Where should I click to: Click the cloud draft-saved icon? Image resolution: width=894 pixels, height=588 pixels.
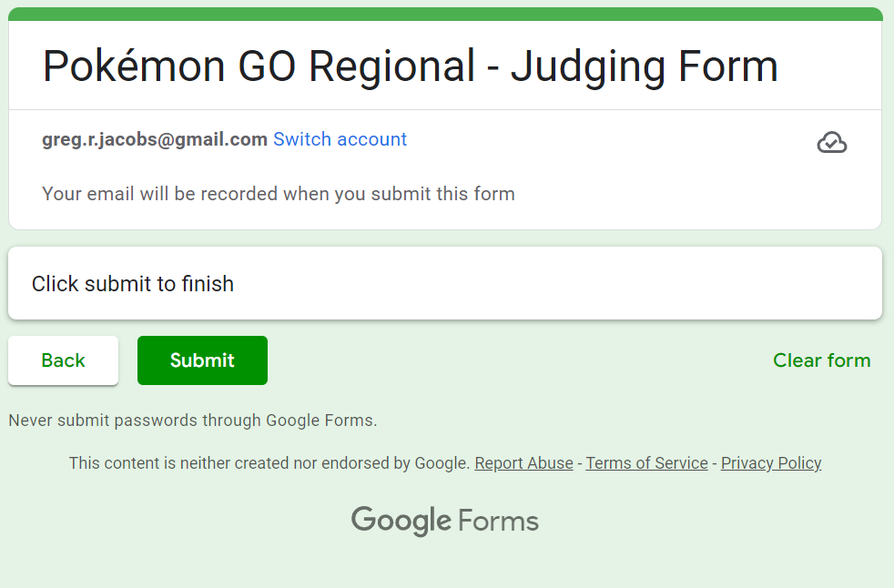831,143
